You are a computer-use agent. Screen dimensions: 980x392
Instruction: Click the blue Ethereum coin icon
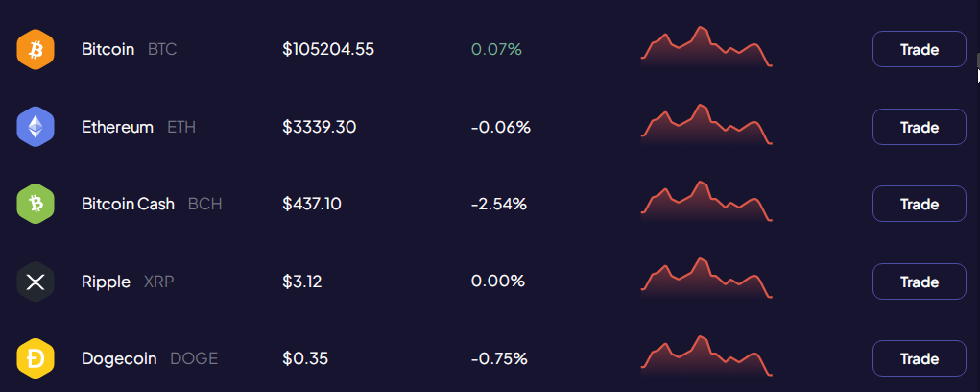coord(36,127)
